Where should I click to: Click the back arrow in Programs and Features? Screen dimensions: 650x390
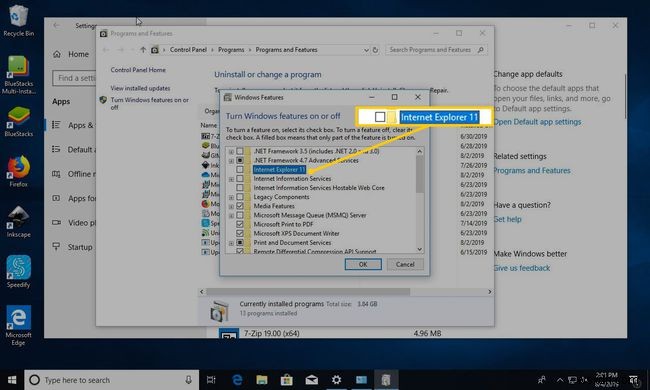point(106,50)
